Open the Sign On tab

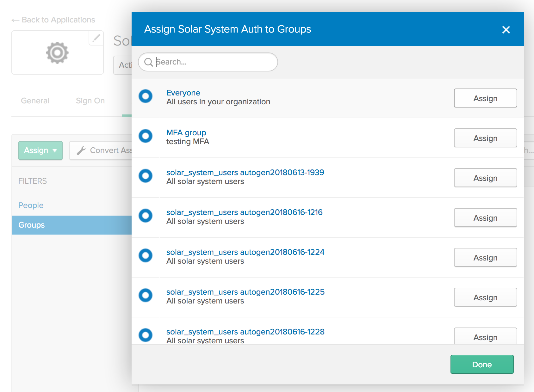[x=90, y=101]
